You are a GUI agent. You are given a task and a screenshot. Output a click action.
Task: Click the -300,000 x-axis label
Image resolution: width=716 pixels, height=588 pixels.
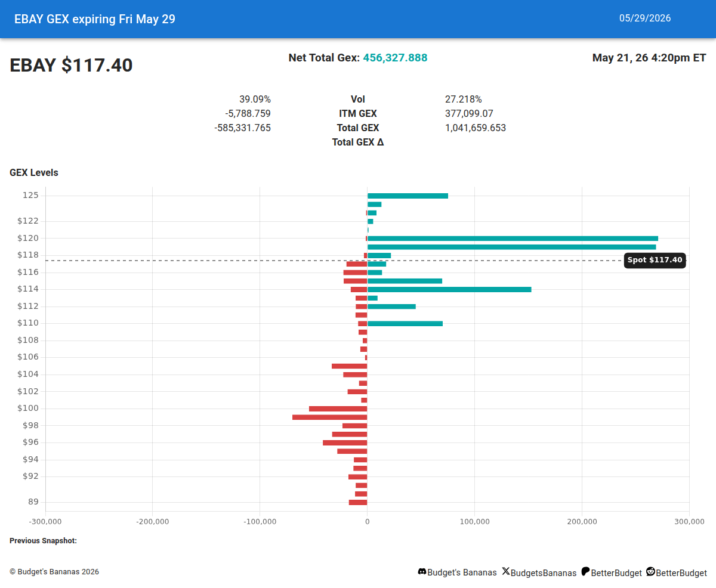coord(45,522)
